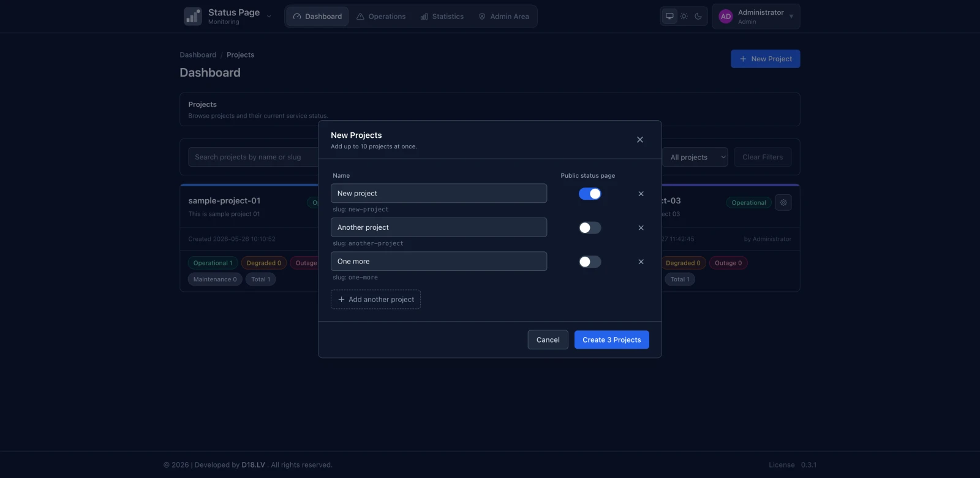Viewport: 980px width, 478px height.
Task: Open the Operations nav tab
Action: click(381, 17)
